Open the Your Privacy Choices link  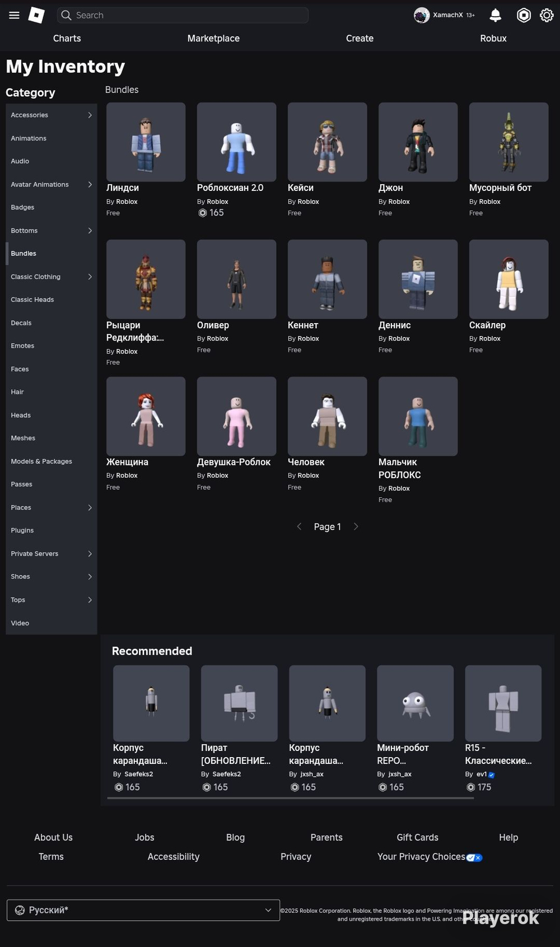pos(430,857)
